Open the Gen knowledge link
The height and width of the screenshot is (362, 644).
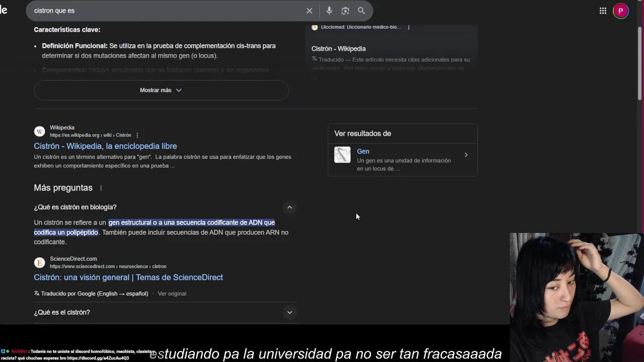point(363,151)
